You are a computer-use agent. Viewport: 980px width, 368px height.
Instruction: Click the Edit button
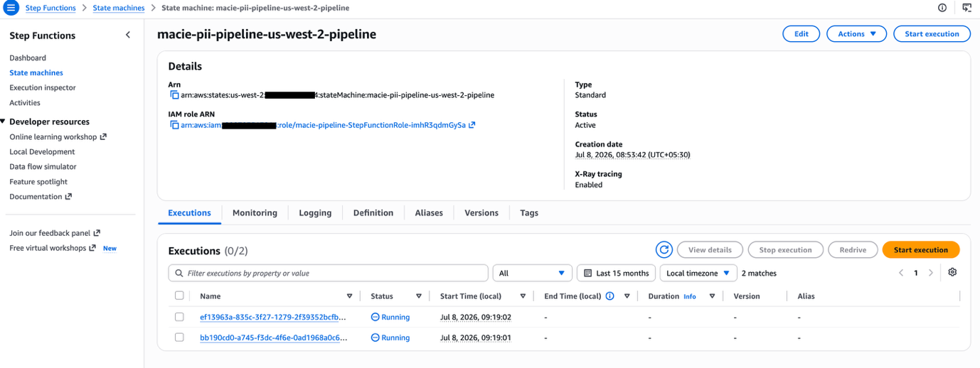click(x=801, y=34)
